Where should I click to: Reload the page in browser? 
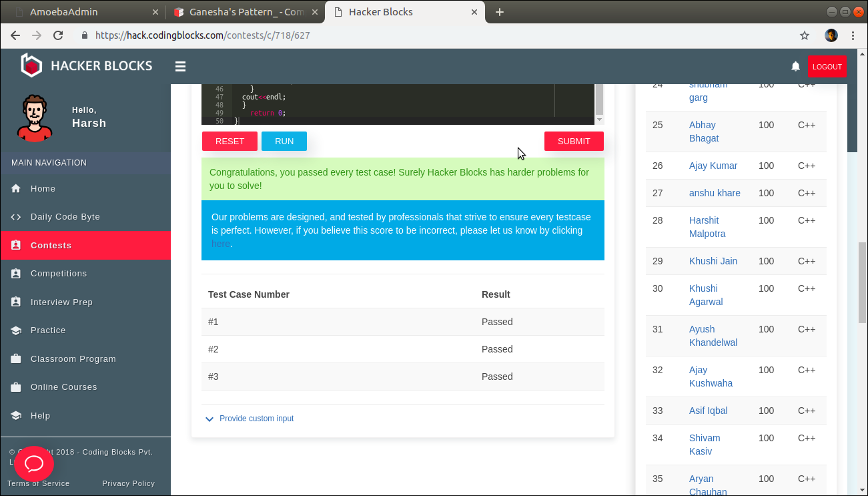(58, 35)
